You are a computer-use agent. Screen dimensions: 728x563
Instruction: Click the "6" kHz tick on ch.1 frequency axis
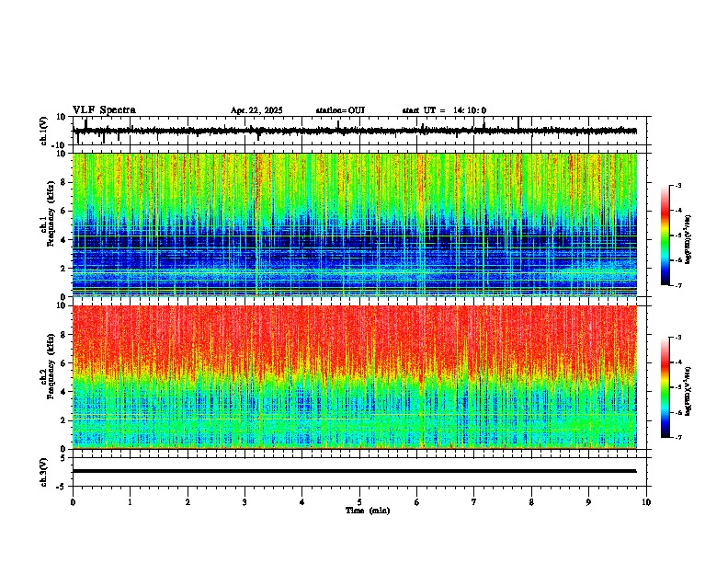[x=64, y=211]
